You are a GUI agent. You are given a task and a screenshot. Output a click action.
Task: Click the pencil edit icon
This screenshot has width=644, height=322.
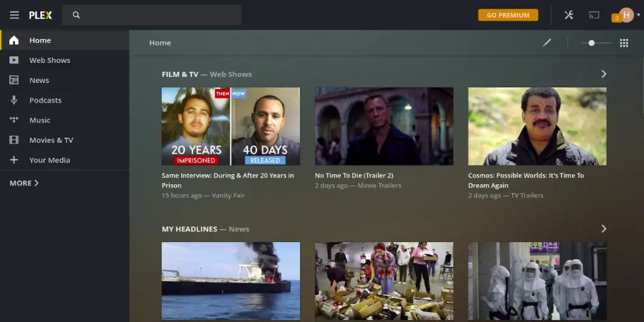coord(547,43)
